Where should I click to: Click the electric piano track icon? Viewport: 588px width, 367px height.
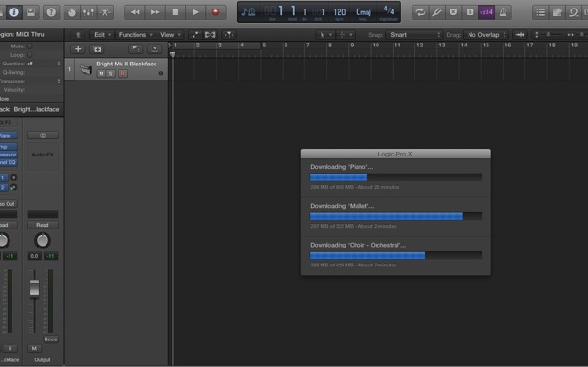point(86,69)
